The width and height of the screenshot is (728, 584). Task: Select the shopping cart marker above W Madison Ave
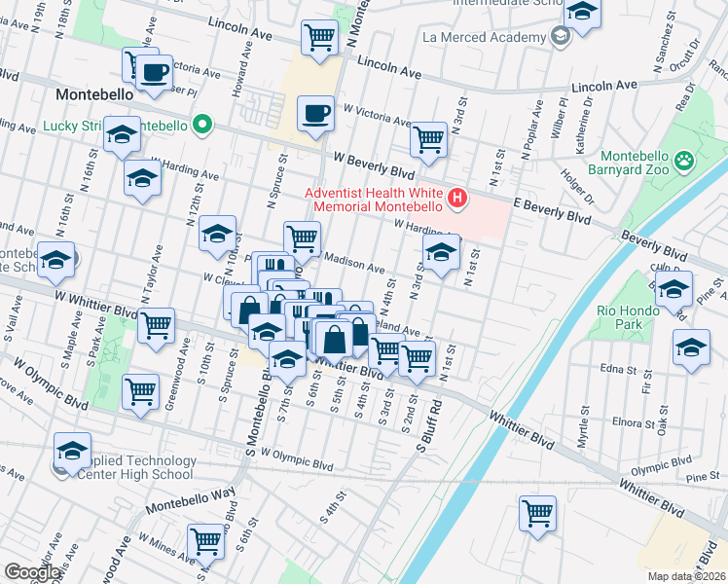coord(303,240)
